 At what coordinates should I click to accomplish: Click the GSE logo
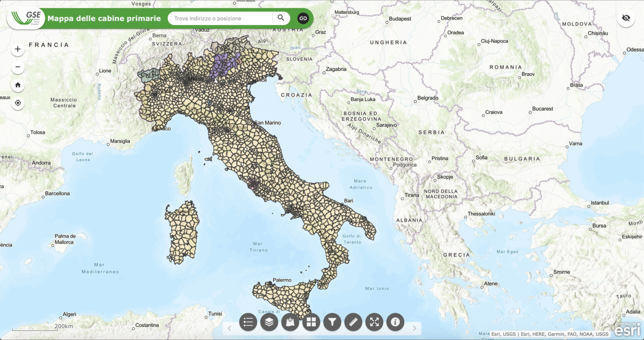[26, 18]
